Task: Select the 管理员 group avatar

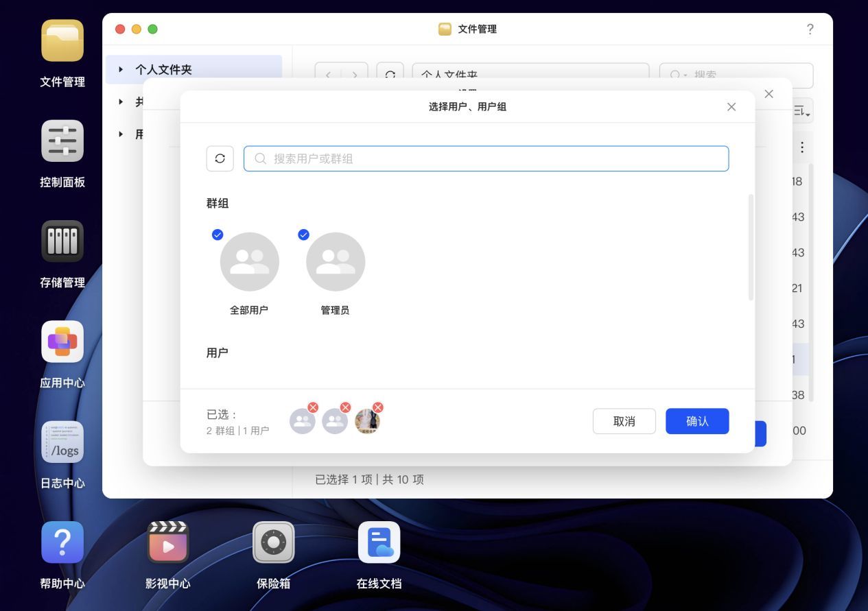Action: click(x=336, y=261)
